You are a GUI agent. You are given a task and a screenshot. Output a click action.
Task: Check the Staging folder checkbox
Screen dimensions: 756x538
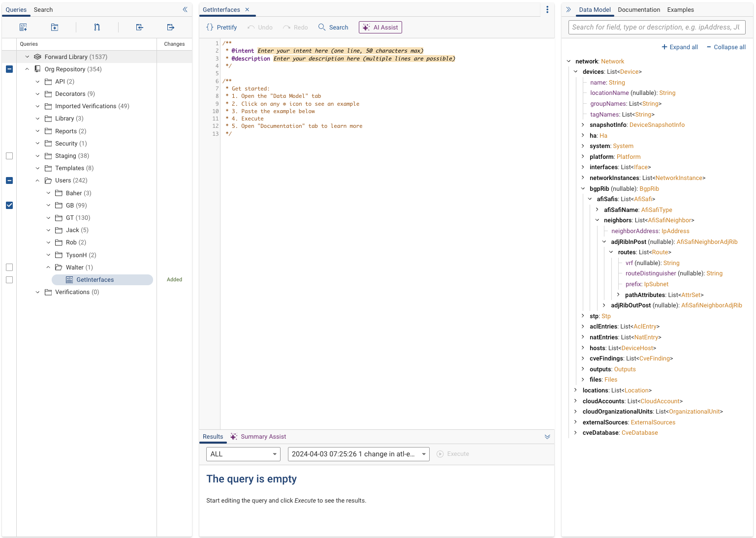pos(9,156)
